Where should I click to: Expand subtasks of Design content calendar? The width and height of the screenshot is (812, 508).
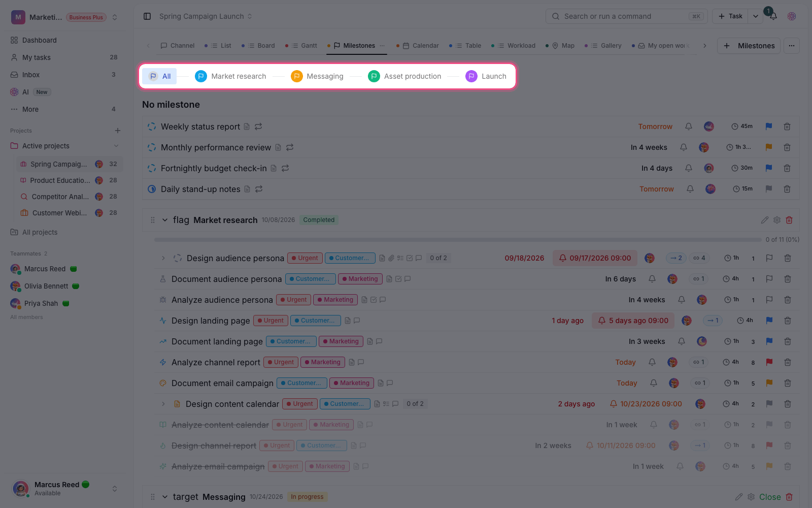[163, 404]
